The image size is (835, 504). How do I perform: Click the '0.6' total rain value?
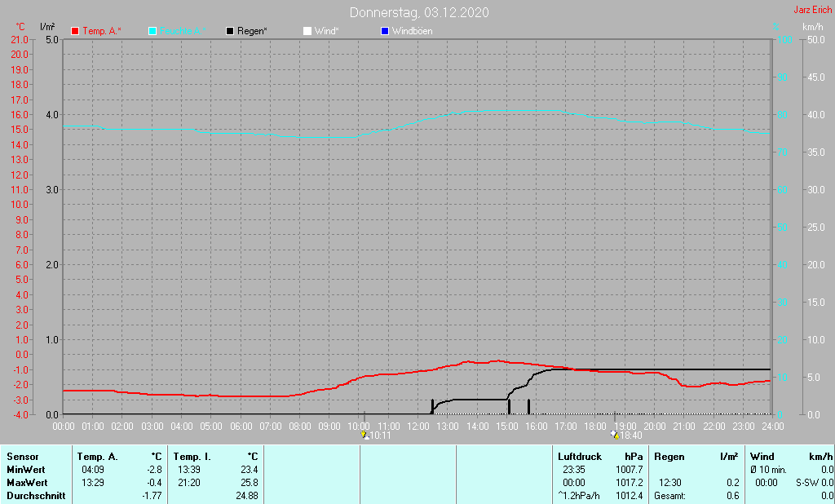[x=733, y=496]
